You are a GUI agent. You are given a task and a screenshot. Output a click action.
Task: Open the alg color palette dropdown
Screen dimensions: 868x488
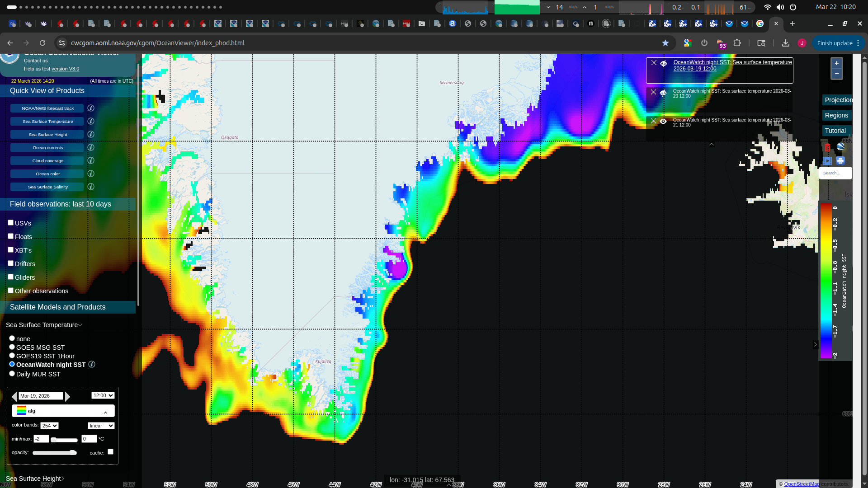[x=63, y=411]
